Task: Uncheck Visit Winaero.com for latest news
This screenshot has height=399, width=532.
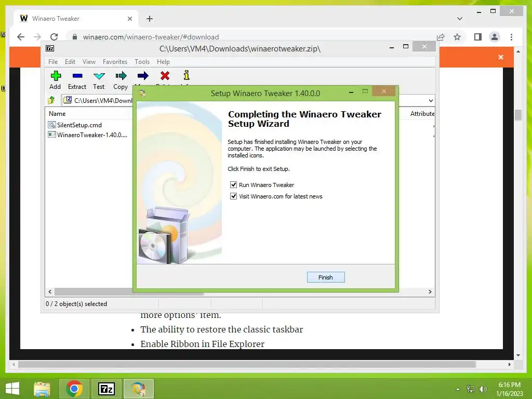Action: (x=233, y=196)
